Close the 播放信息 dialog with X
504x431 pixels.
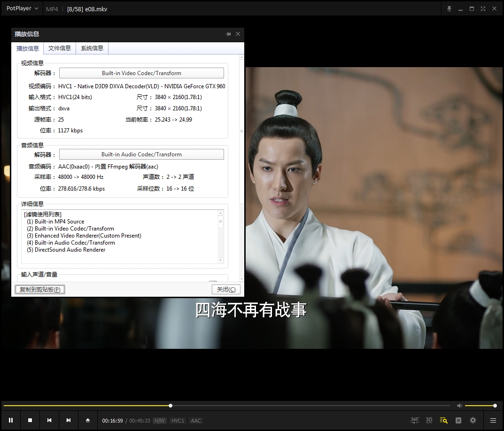[x=238, y=34]
